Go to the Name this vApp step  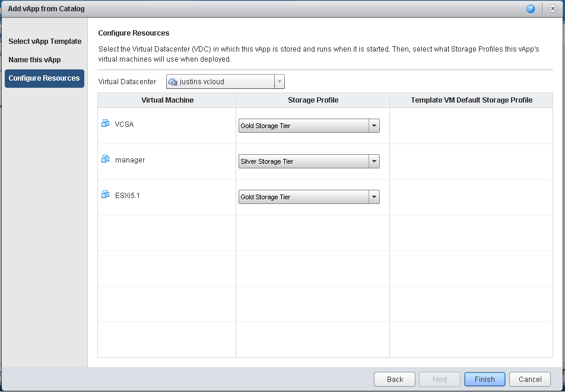[34, 60]
